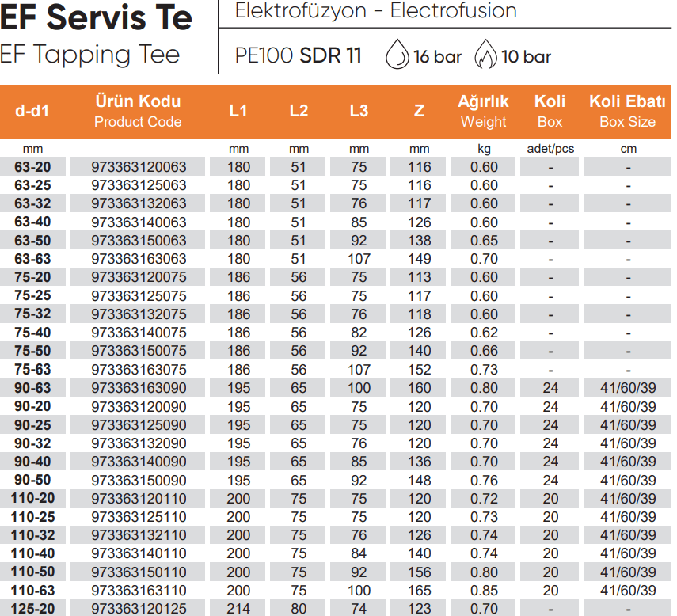Click Z value 165 in row 110-63
The image size is (677, 616).
pos(419,591)
